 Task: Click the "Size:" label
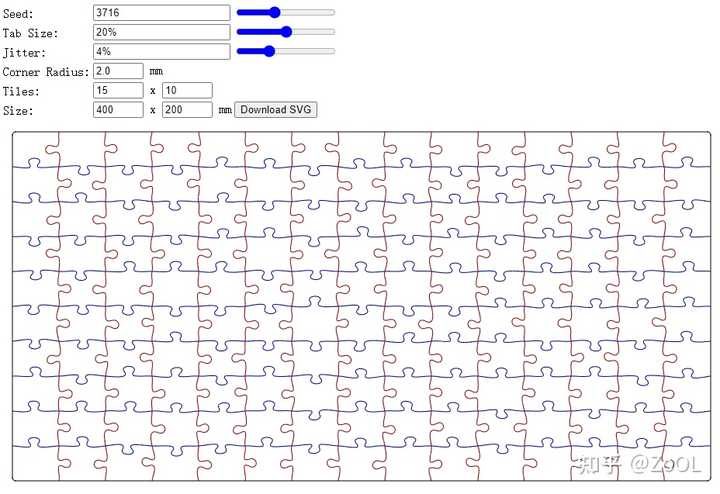18,111
